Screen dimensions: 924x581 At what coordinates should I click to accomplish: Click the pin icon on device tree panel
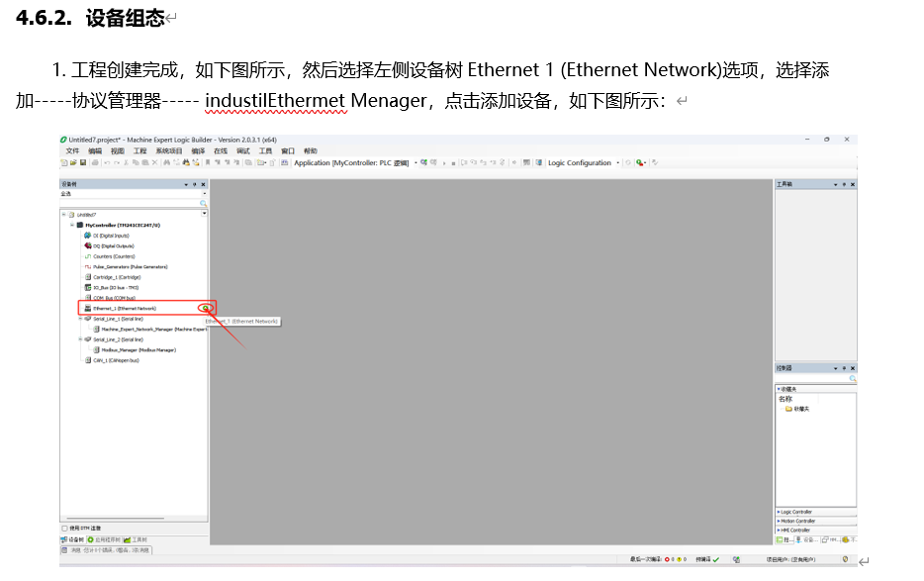(x=195, y=185)
